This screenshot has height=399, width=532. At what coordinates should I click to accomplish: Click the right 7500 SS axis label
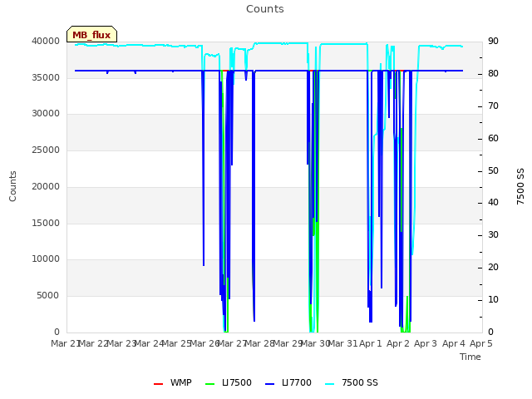(x=520, y=186)
